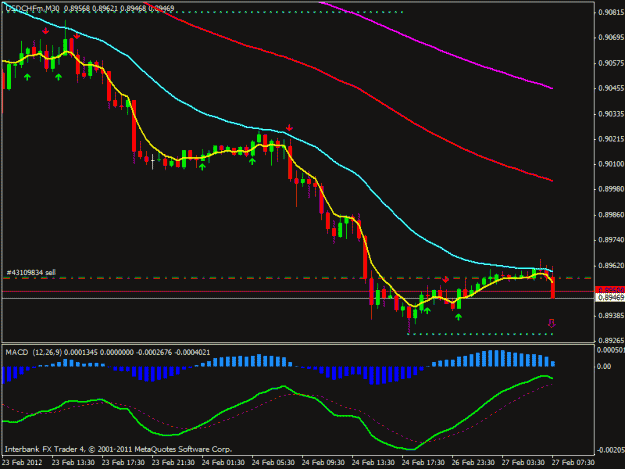This screenshot has width=625, height=469.
Task: Click the 0.90695 price scale label
Action: point(611,37)
